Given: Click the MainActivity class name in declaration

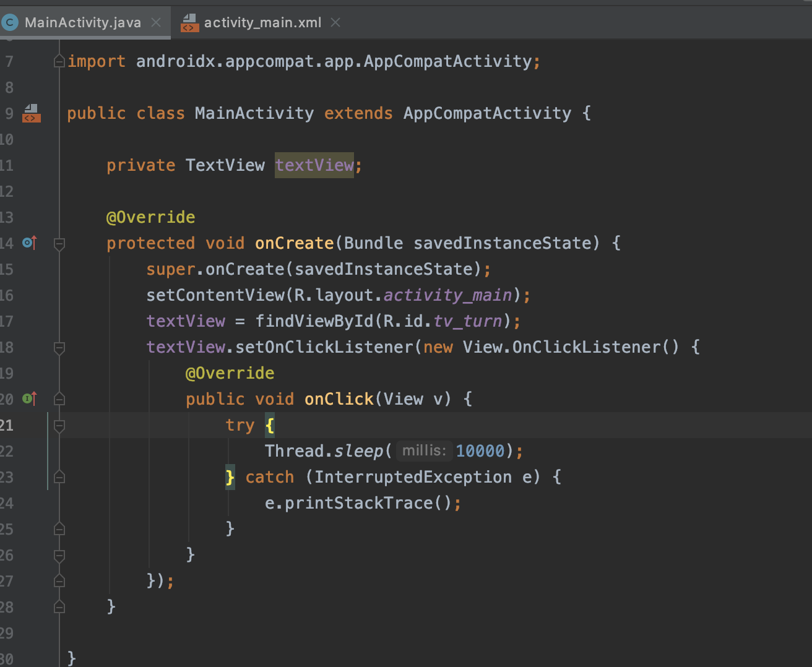Looking at the screenshot, I should pos(254,113).
